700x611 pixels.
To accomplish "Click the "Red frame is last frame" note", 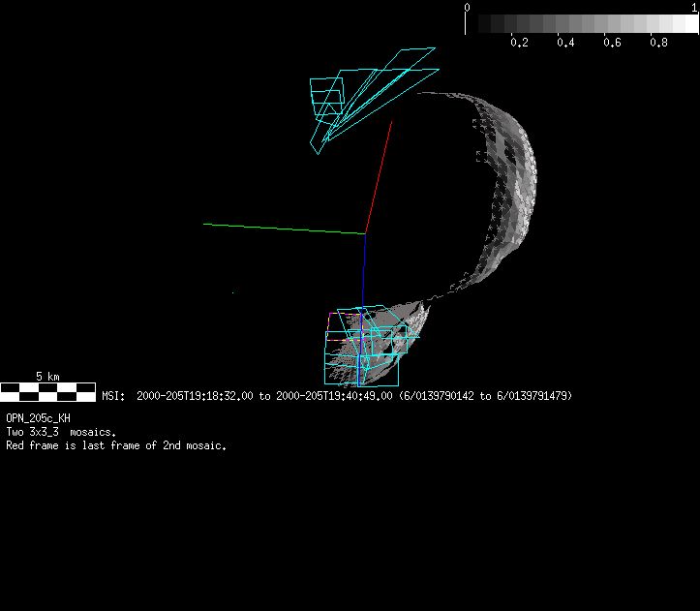I will tap(116, 445).
